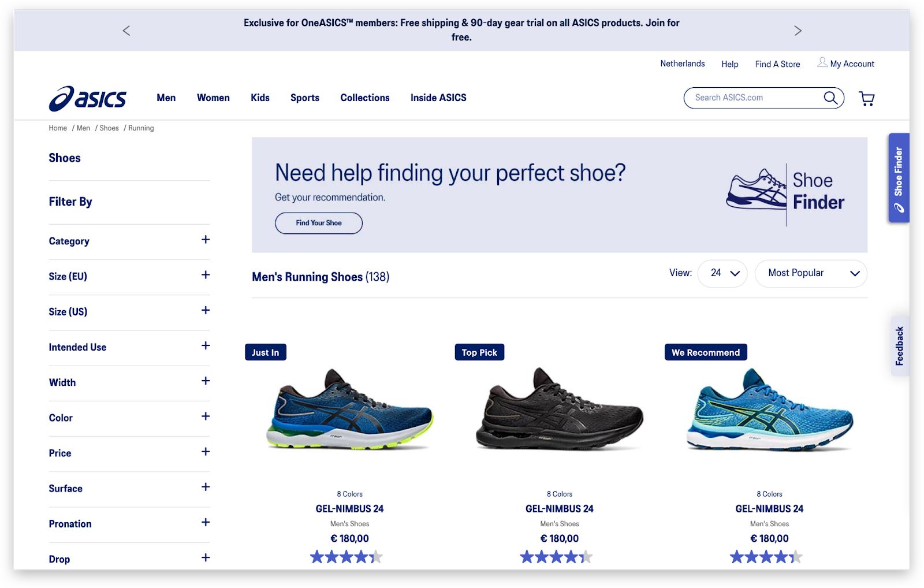Click the Search ASICS.com input field
924x588 pixels.
(x=751, y=98)
